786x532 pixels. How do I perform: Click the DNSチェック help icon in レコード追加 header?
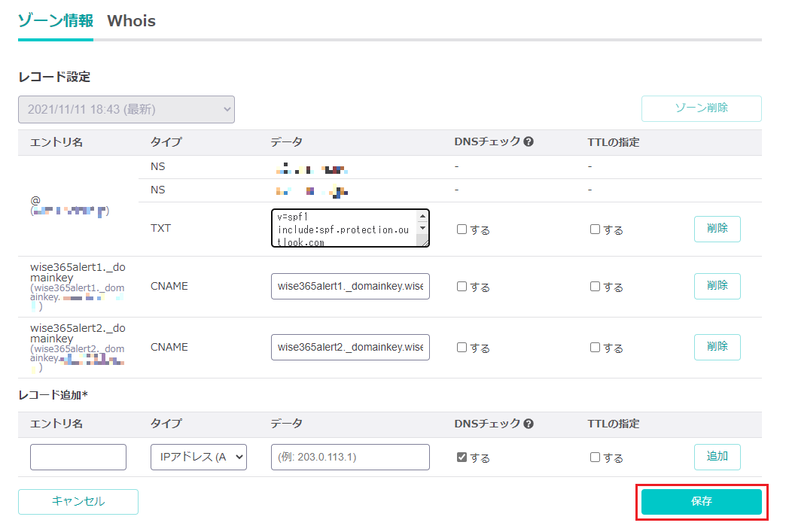(529, 424)
